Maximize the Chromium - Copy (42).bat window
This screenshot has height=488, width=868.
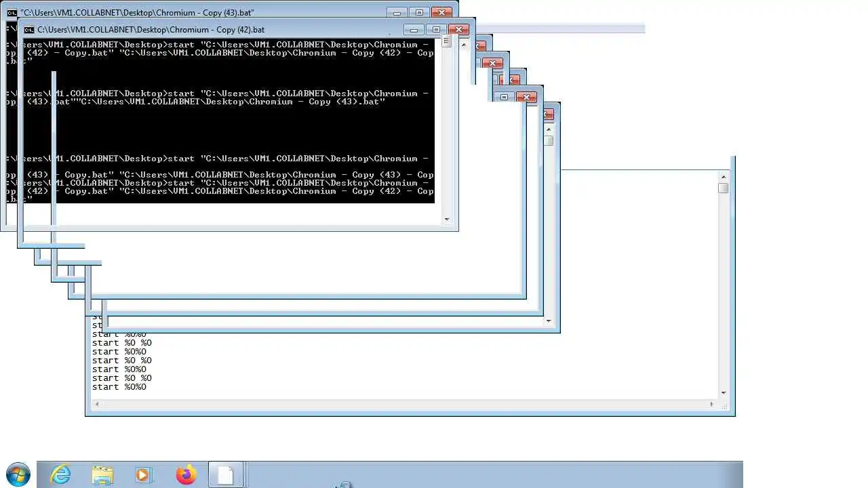click(x=436, y=29)
